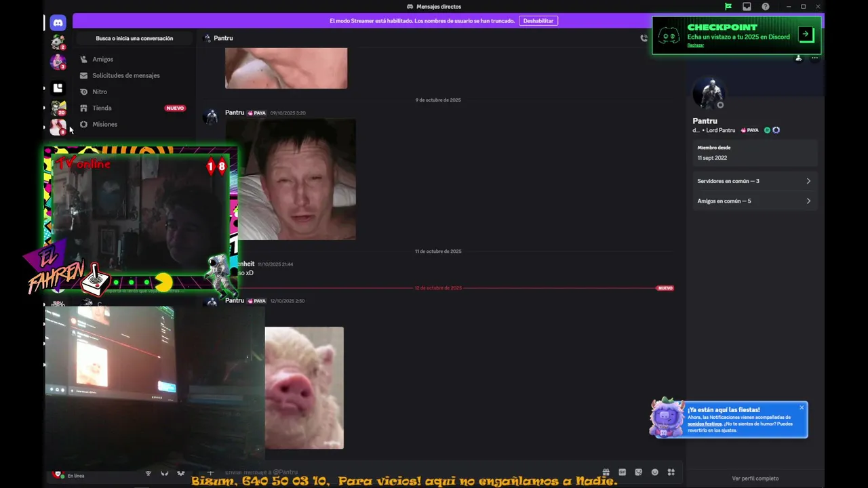Open the first server icon with badge 2
868x488 pixels.
point(58,42)
